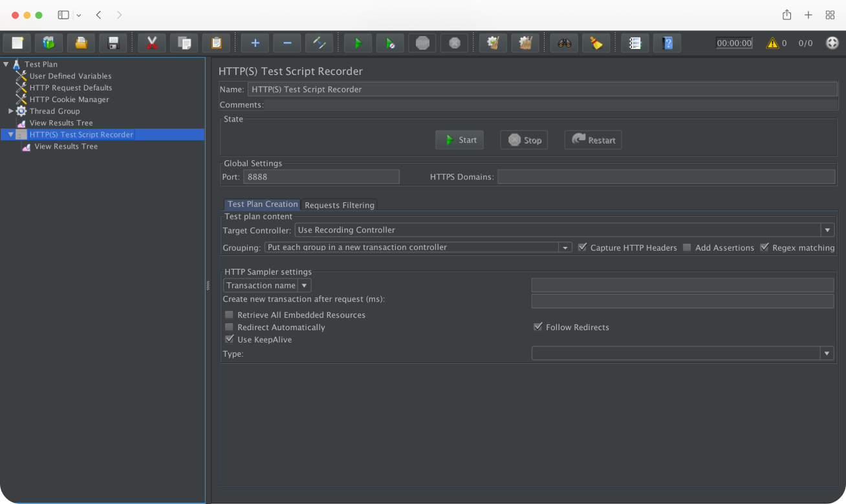
Task: Toggle Capture HTTP Headers checkbox
Action: pyautogui.click(x=582, y=247)
